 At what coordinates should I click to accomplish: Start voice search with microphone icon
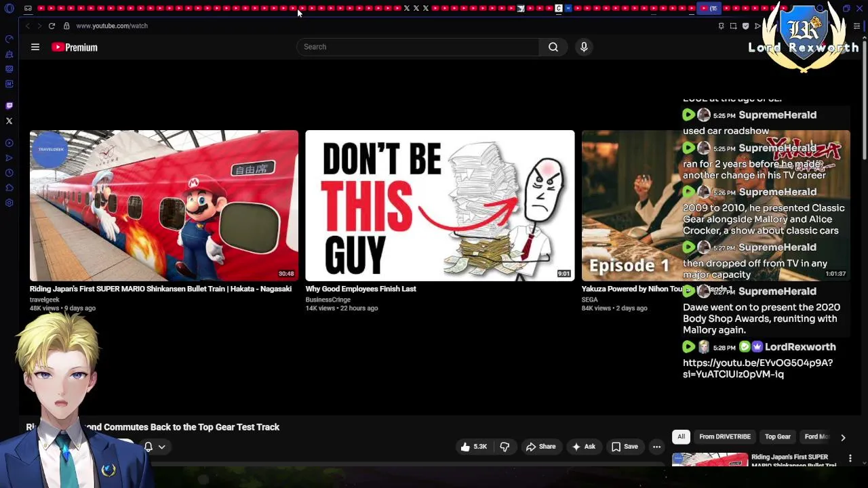[584, 47]
